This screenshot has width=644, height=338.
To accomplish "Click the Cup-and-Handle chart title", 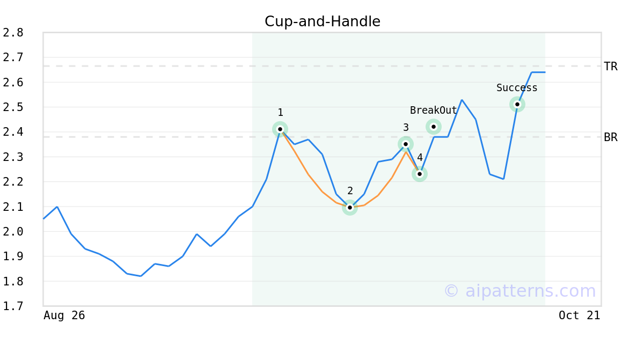I will [323, 21].
